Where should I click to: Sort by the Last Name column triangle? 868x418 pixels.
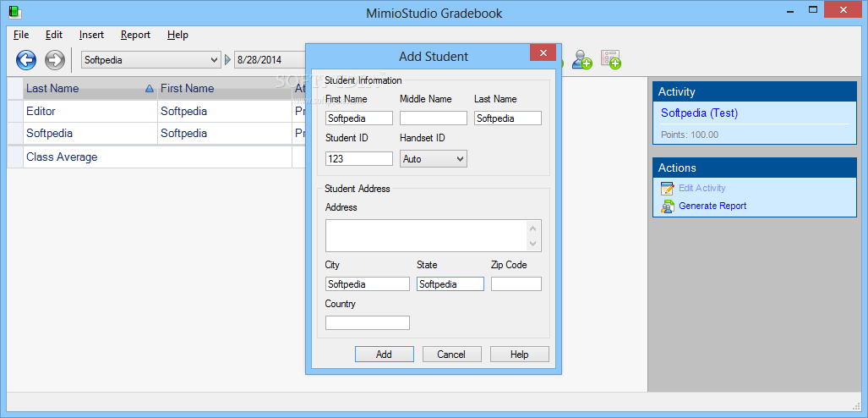(x=149, y=88)
